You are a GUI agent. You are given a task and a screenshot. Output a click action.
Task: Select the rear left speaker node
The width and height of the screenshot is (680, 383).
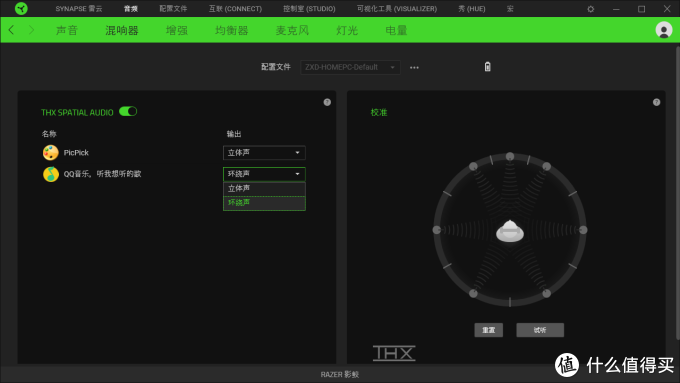tap(473, 294)
